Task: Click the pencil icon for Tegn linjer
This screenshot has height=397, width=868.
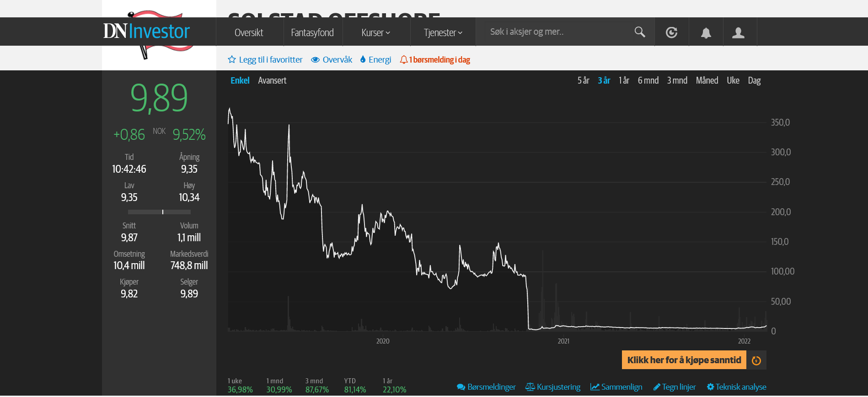Action: click(657, 387)
